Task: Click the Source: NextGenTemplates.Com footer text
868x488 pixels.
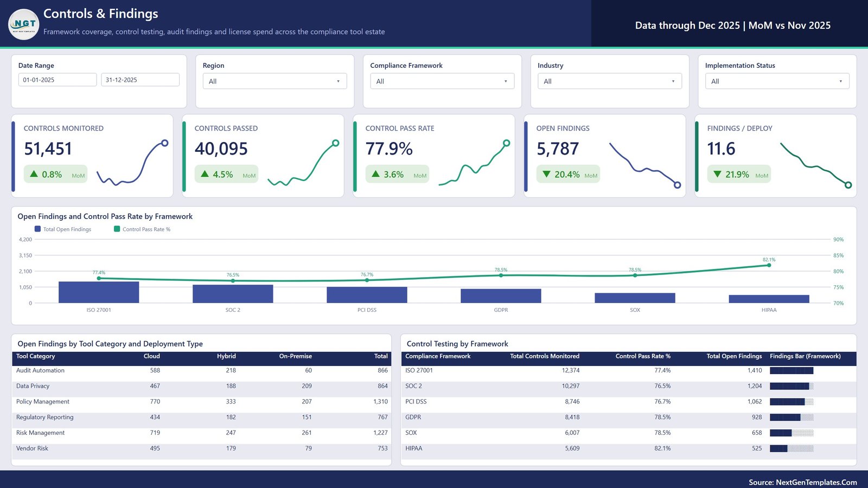Action: tap(803, 482)
